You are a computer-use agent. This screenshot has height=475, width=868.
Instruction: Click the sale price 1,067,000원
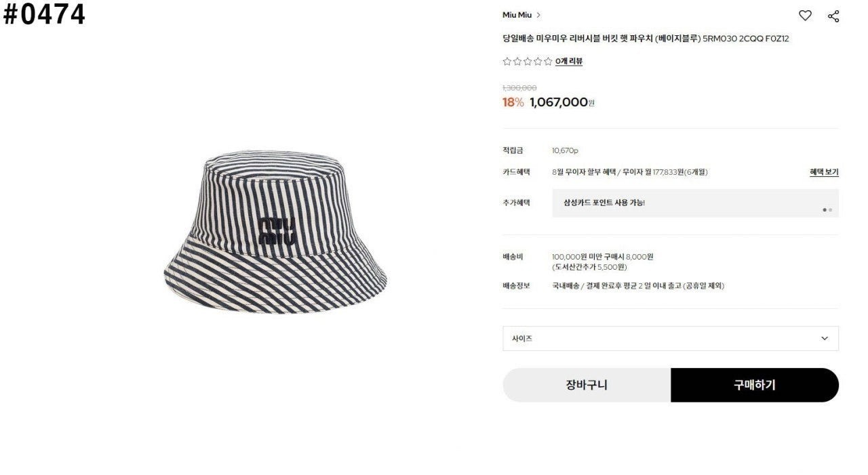pos(562,102)
